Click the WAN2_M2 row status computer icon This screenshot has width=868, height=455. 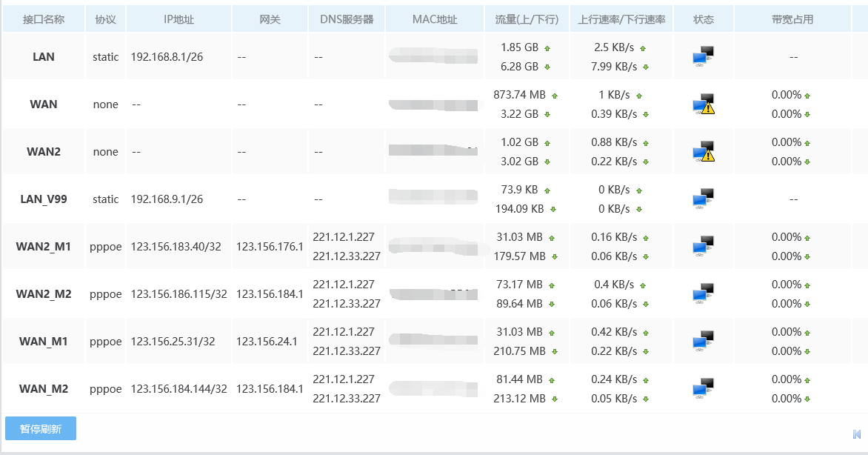tap(704, 293)
